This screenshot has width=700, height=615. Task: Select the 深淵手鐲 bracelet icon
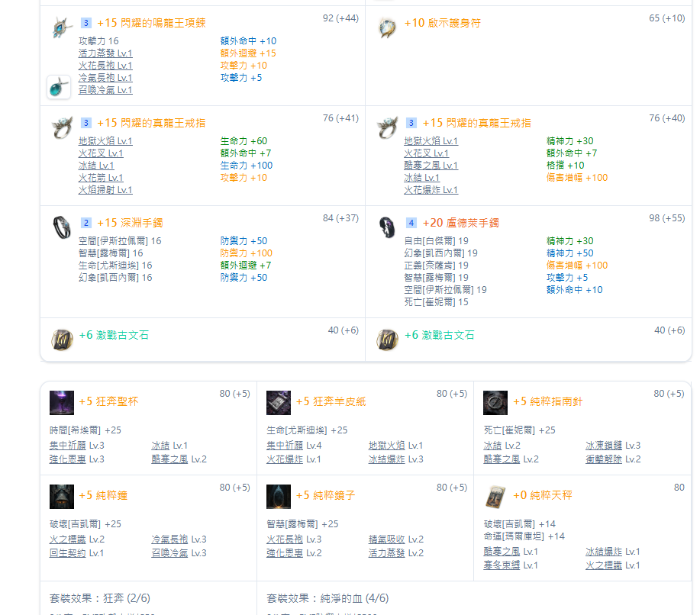tap(61, 227)
